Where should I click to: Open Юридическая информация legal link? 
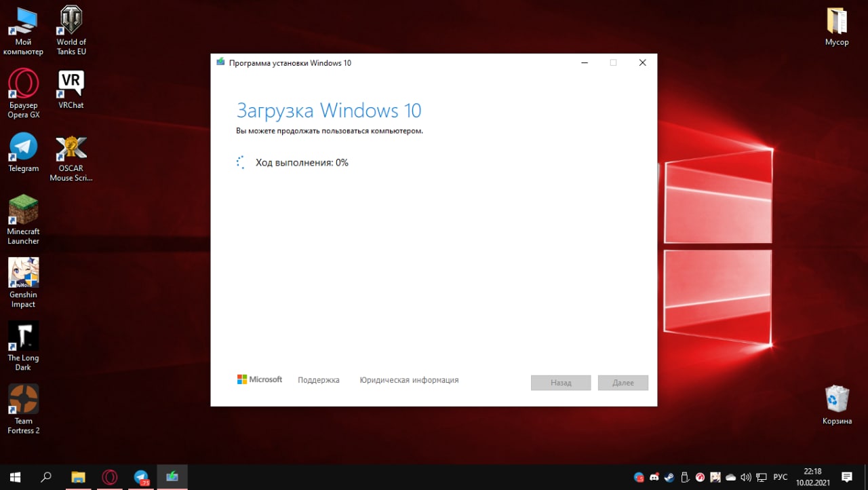pyautogui.click(x=409, y=380)
